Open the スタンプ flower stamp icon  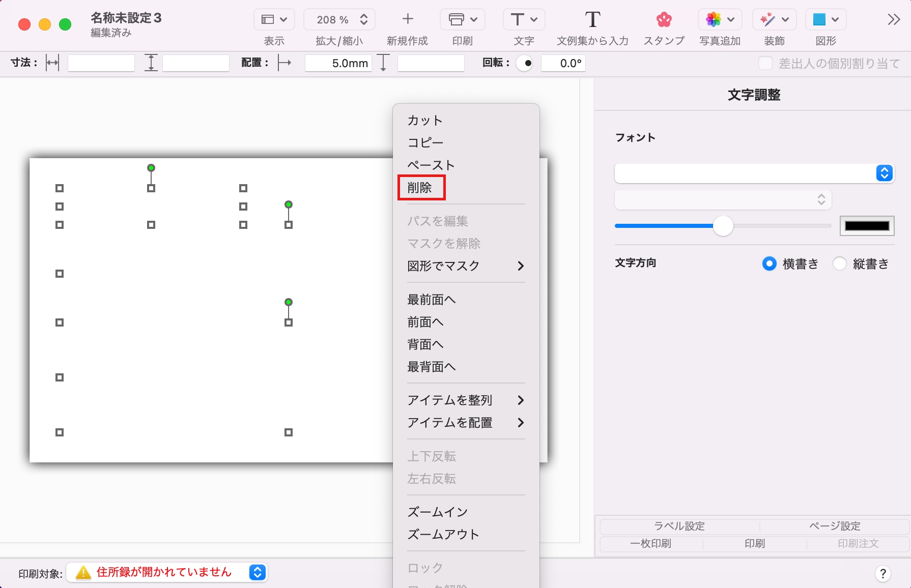click(x=664, y=19)
